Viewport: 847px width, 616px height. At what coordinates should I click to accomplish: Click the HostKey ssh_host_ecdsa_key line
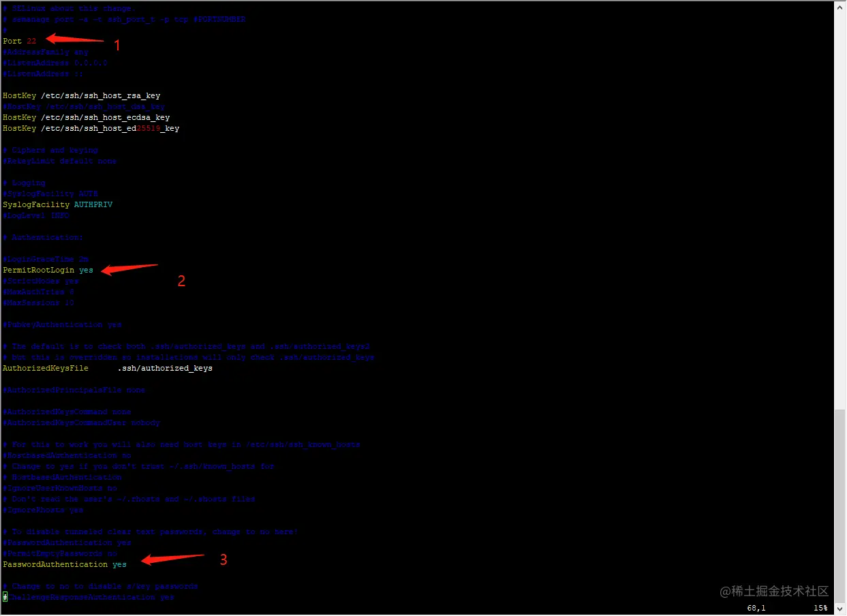click(x=86, y=118)
